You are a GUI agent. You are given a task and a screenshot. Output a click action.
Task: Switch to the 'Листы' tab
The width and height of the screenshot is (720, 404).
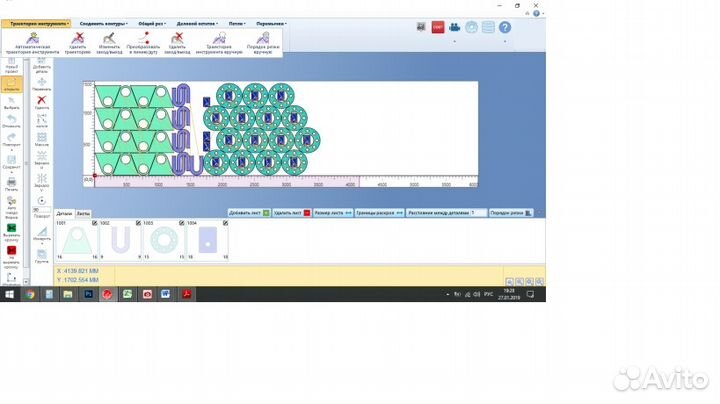pyautogui.click(x=83, y=213)
